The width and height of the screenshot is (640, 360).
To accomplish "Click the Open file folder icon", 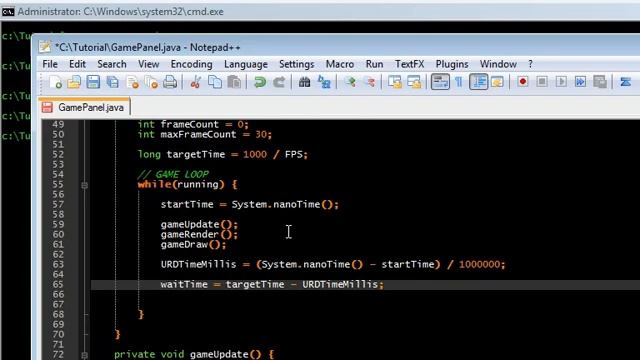I will [74, 82].
